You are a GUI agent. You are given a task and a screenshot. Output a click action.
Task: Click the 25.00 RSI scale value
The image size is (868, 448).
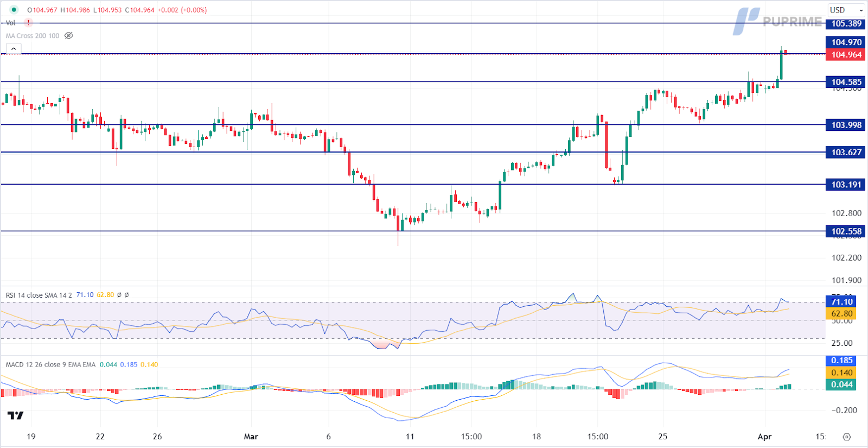[x=842, y=343]
